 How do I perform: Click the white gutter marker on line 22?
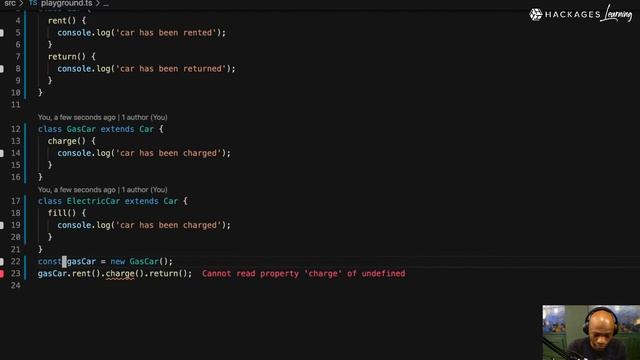2,261
